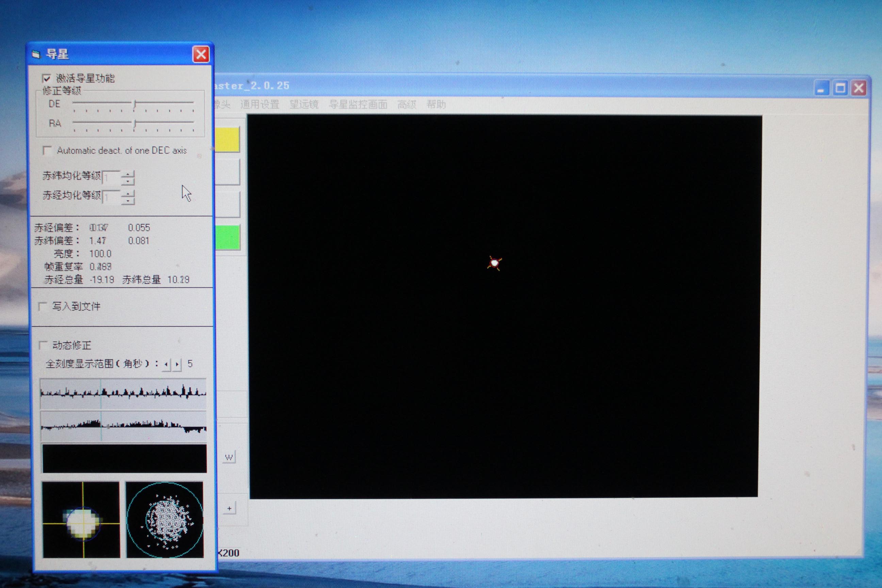Click the 全刻度显示范围(角秒) label

click(102, 364)
